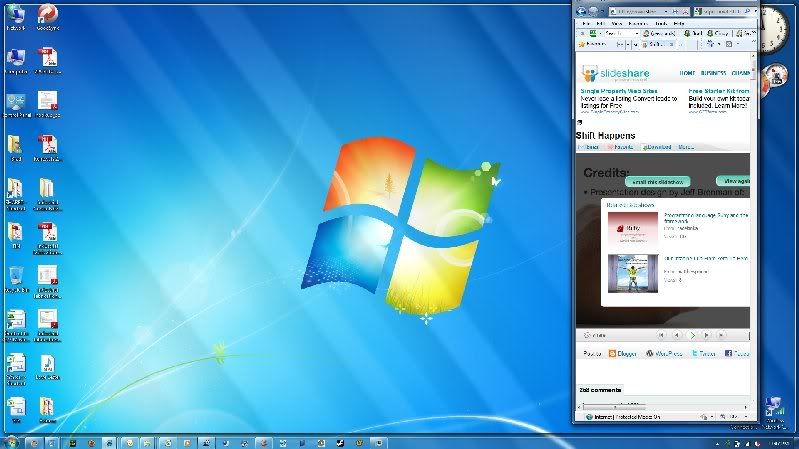Select the Computer desktop icon
The width and height of the screenshot is (799, 449).
coord(16,61)
